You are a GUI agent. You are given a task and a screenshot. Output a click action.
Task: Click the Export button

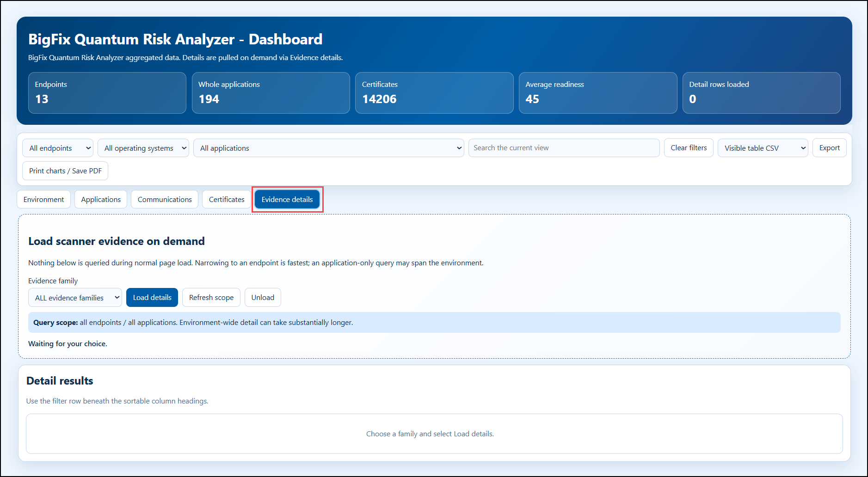pos(830,148)
